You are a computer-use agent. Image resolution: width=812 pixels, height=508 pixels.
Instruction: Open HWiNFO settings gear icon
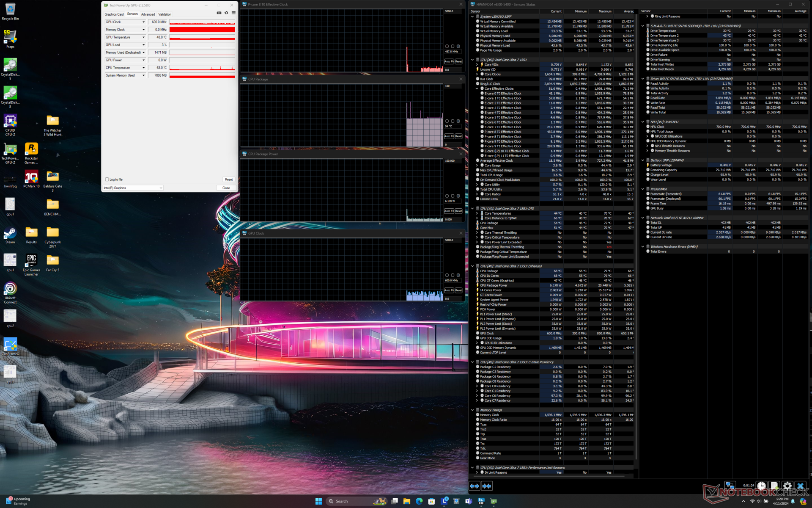787,486
